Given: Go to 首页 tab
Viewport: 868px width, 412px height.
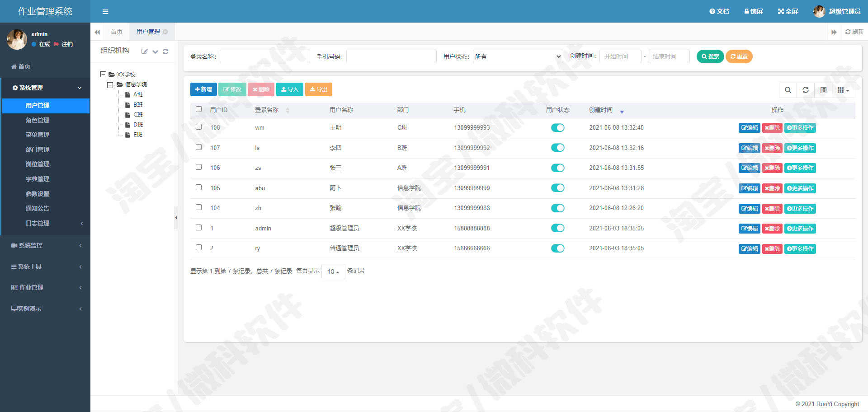Looking at the screenshot, I should click(117, 32).
